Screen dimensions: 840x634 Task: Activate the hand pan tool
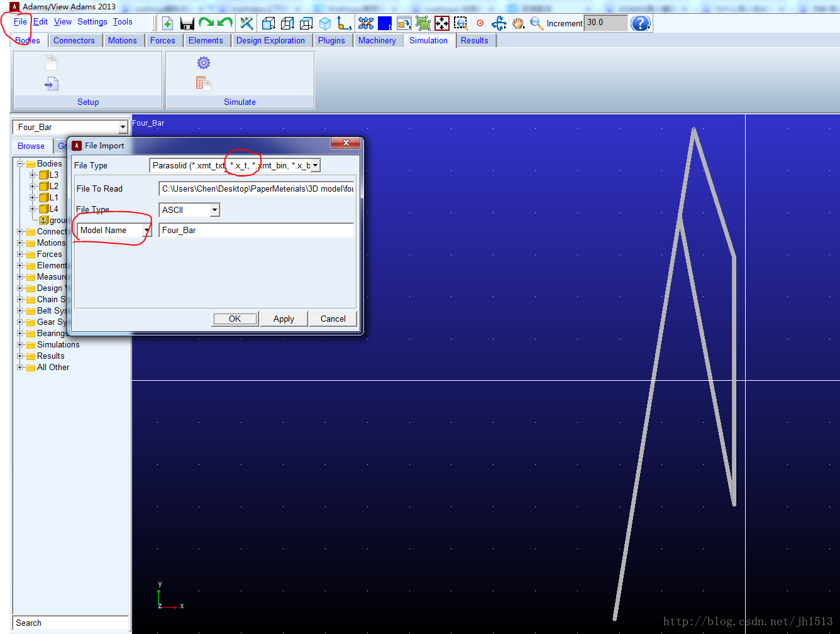(x=517, y=24)
